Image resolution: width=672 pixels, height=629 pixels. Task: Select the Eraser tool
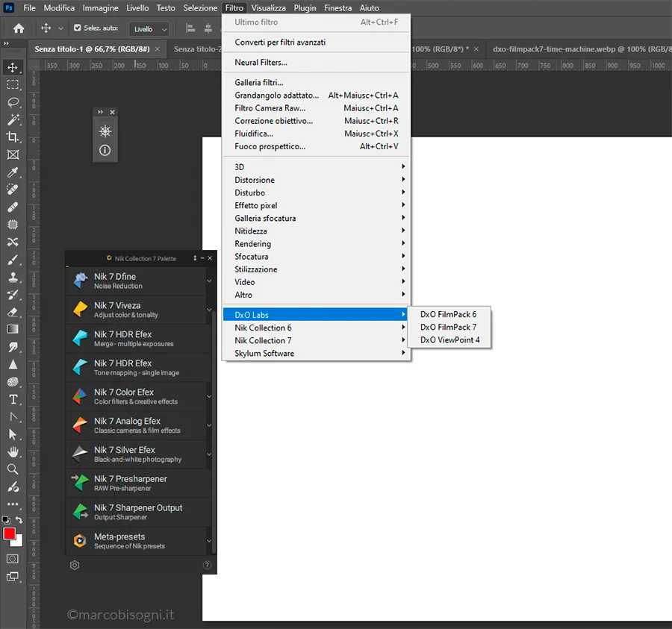(x=13, y=312)
